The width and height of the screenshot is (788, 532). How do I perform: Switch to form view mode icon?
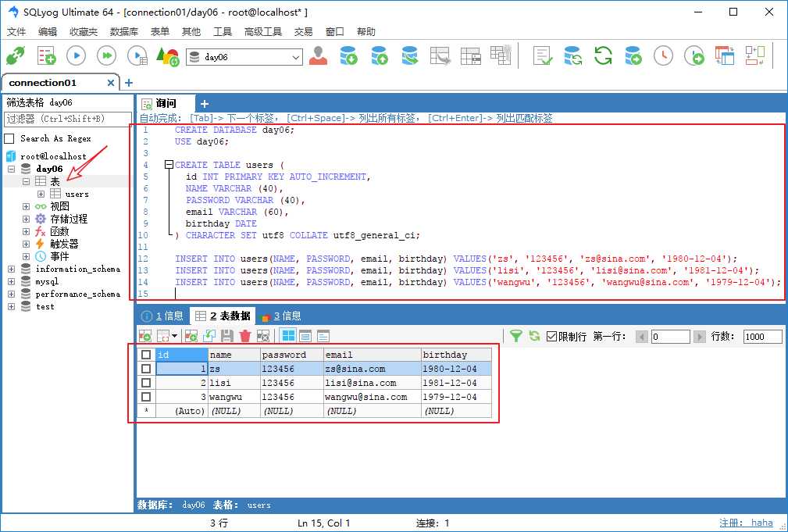point(305,336)
